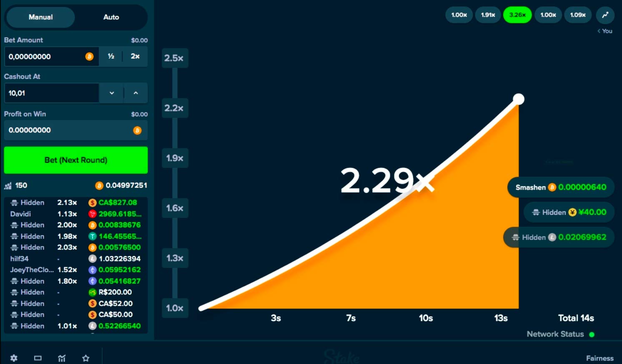Image resolution: width=622 pixels, height=364 pixels.
Task: Click the Cashout At input field
Action: (x=51, y=93)
